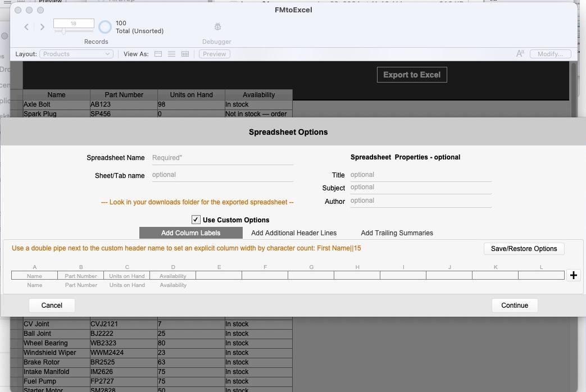Image resolution: width=586 pixels, height=392 pixels.
Task: Go to previous record with back arrow
Action: [x=26, y=26]
